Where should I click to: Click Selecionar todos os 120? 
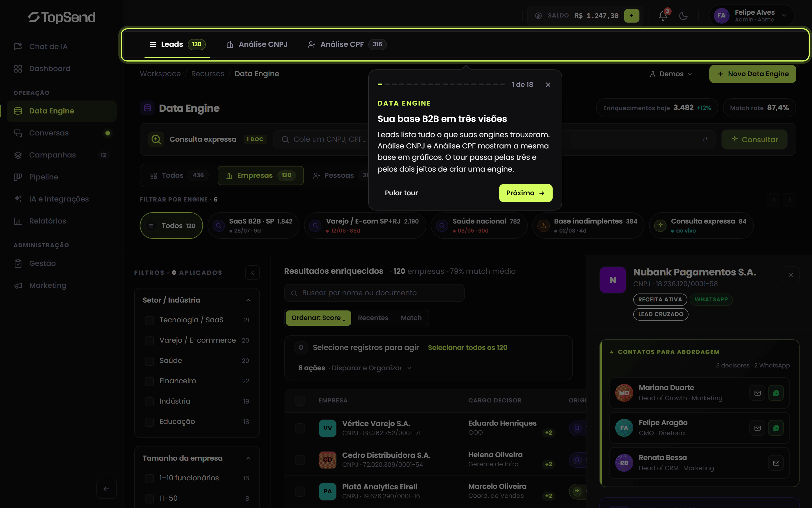pyautogui.click(x=467, y=348)
